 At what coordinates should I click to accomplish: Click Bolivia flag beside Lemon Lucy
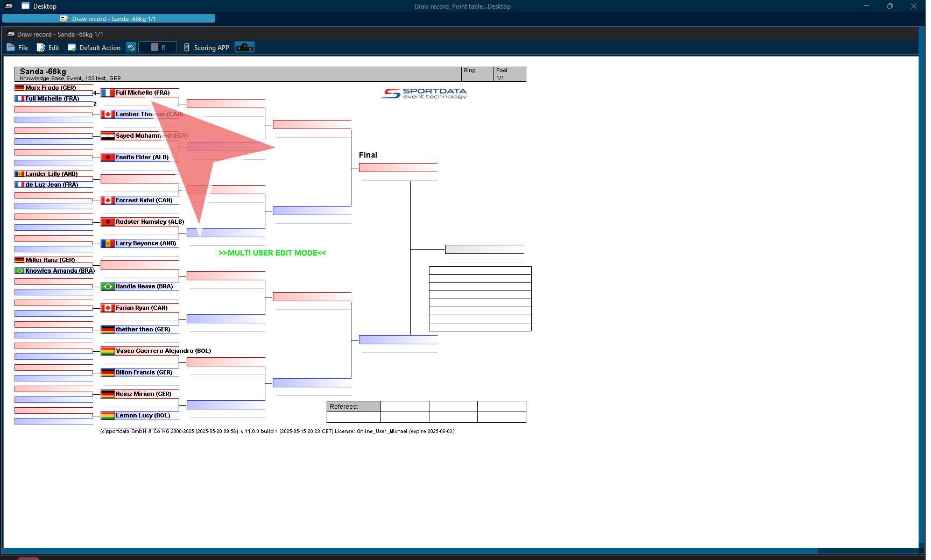[x=108, y=416]
